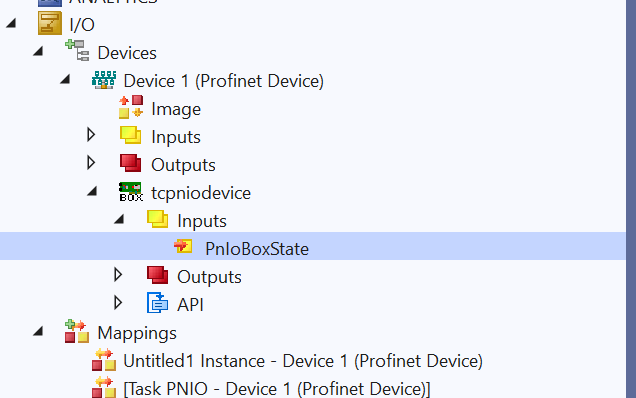The image size is (636, 398).
Task: Select the Devices tree network icon
Action: pos(77,50)
